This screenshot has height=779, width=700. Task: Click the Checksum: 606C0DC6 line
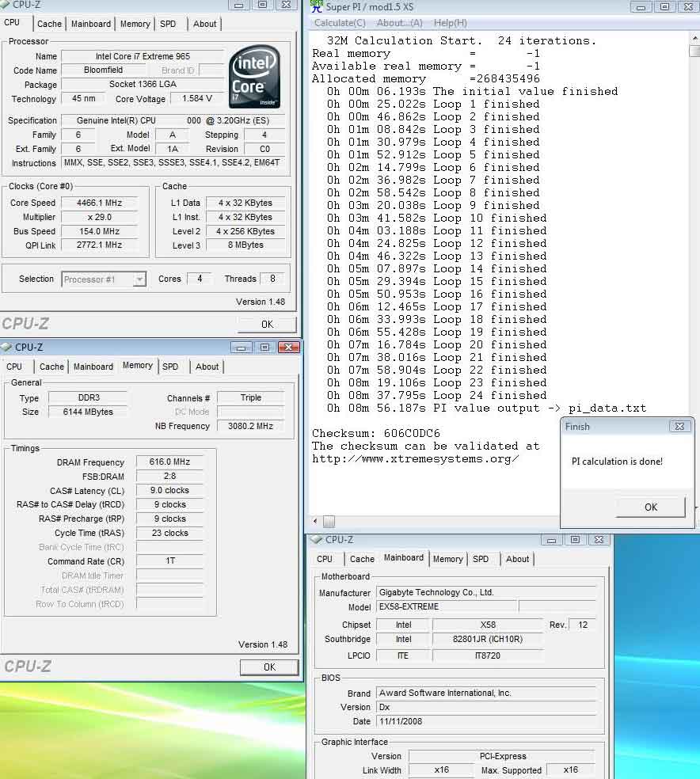pyautogui.click(x=376, y=433)
